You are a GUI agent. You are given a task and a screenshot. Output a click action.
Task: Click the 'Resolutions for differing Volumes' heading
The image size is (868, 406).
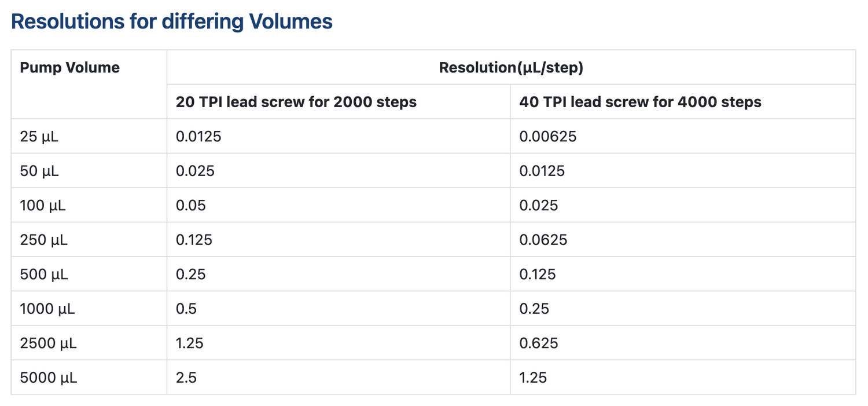[172, 22]
